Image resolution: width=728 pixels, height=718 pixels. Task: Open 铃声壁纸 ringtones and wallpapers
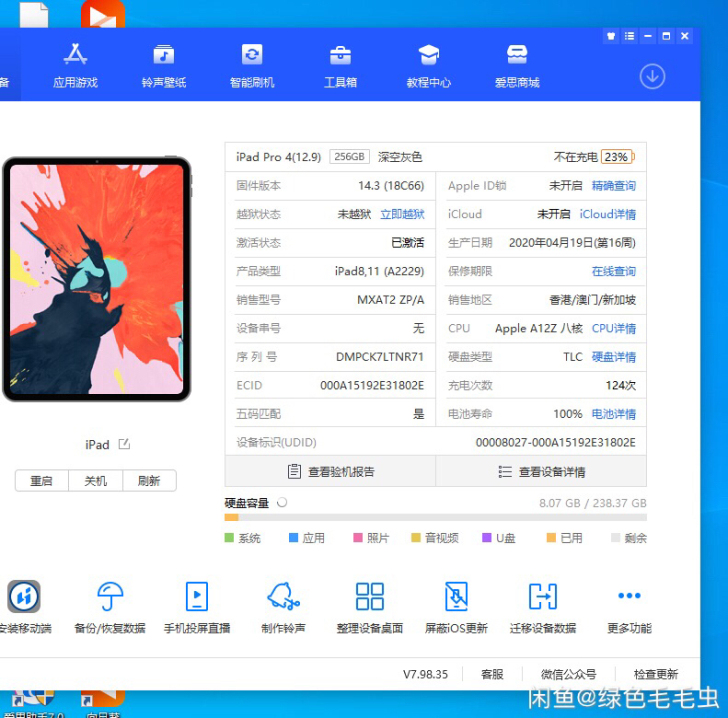(x=163, y=66)
